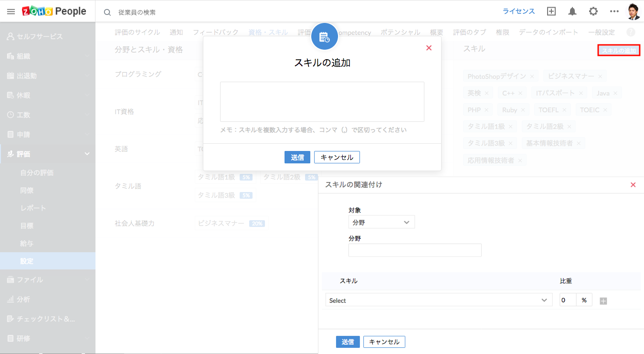Click the hamburger menu icon
This screenshot has height=354, width=644.
click(11, 11)
